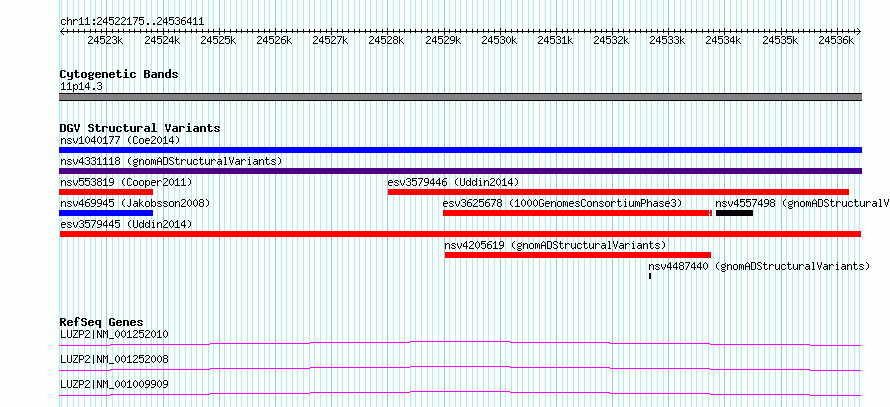
Task: Click the 24528k ruler tick label
Action: [x=387, y=40]
